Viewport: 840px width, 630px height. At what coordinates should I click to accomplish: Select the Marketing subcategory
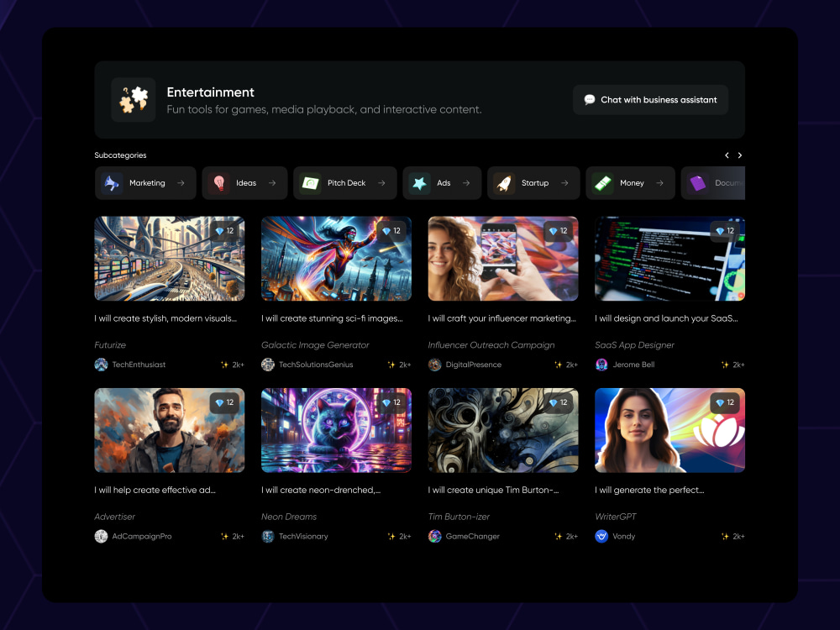pos(145,183)
